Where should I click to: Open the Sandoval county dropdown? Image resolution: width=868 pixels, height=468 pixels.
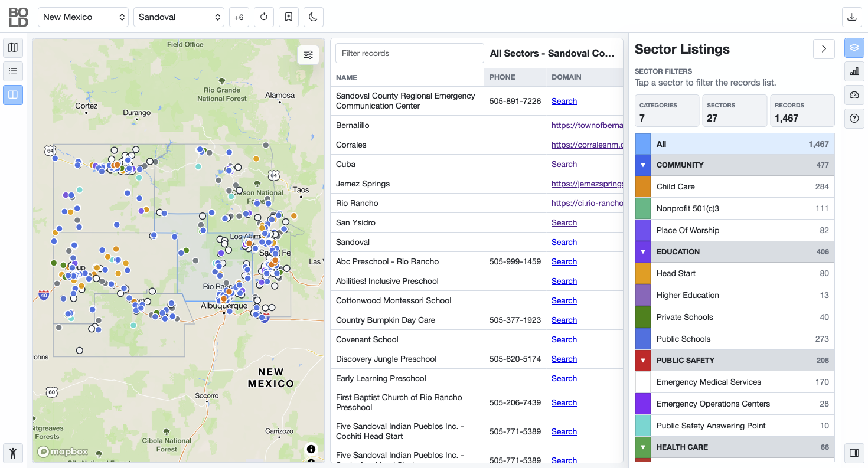[x=179, y=17]
